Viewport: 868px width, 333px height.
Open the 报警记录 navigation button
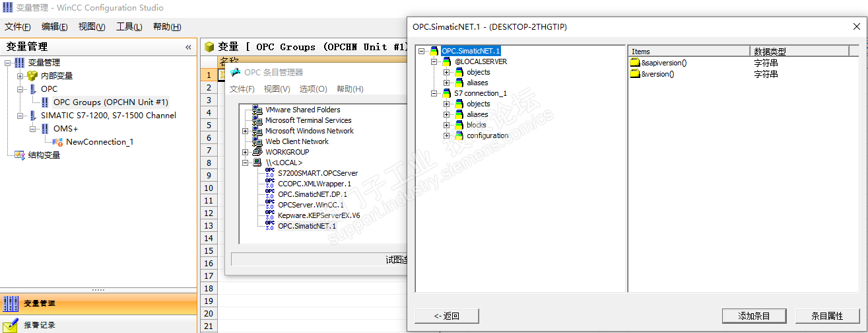(99, 325)
